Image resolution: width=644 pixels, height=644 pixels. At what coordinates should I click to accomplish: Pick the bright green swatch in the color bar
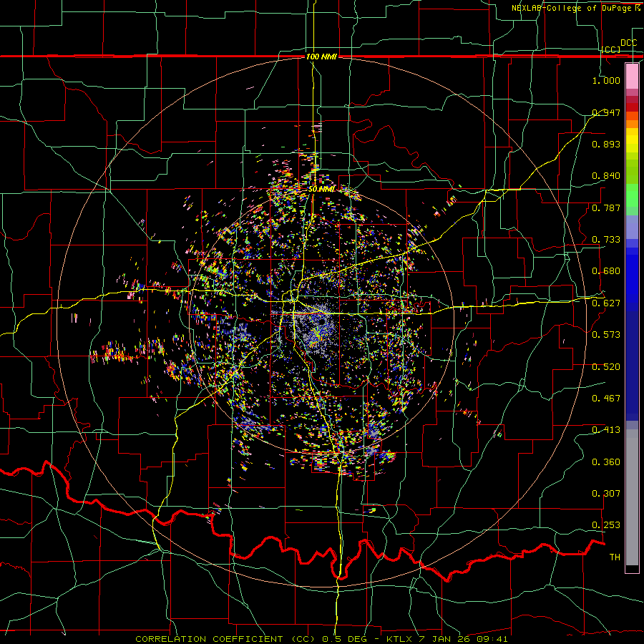tap(632, 196)
